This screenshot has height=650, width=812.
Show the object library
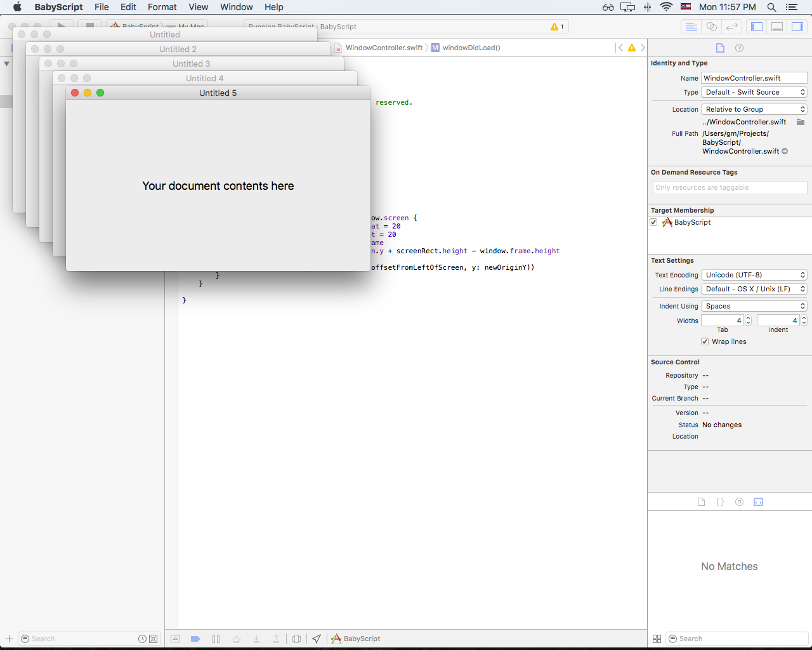tap(739, 502)
